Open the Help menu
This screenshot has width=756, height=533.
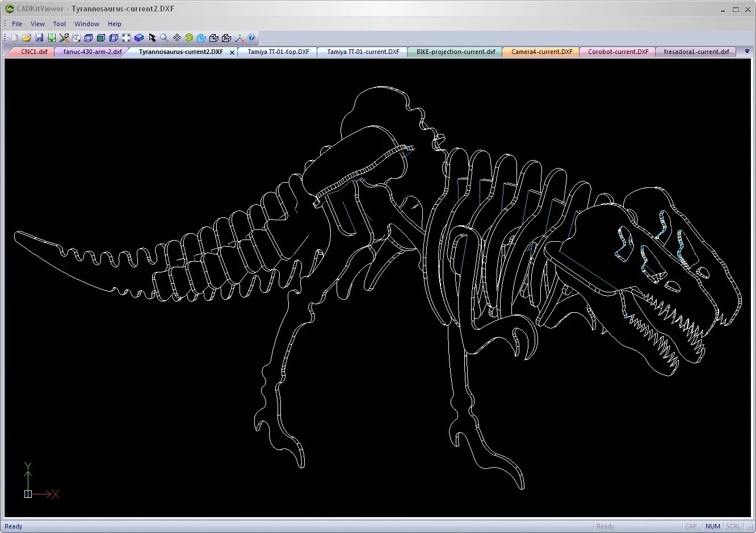pyautogui.click(x=115, y=24)
